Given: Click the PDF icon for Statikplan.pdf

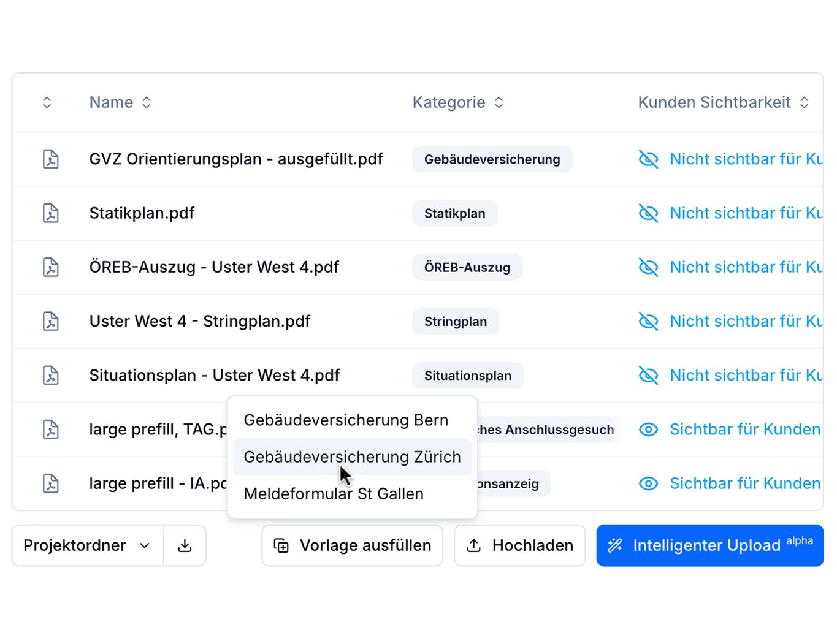Looking at the screenshot, I should [51, 213].
